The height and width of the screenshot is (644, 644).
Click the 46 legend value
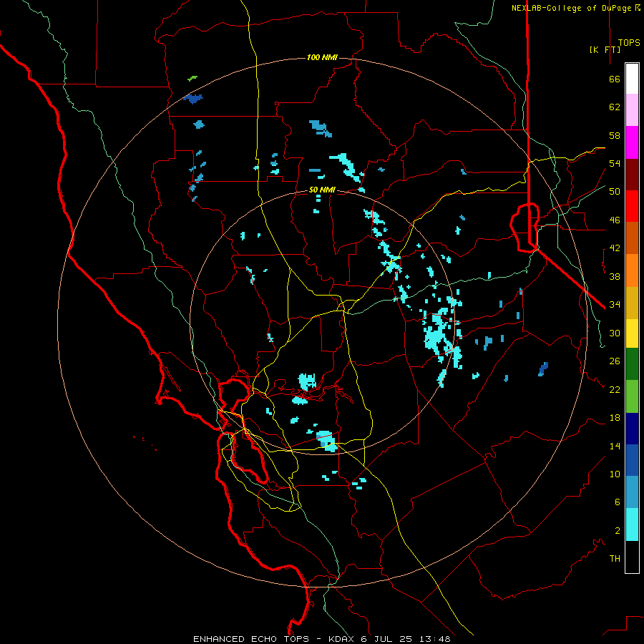click(615, 220)
